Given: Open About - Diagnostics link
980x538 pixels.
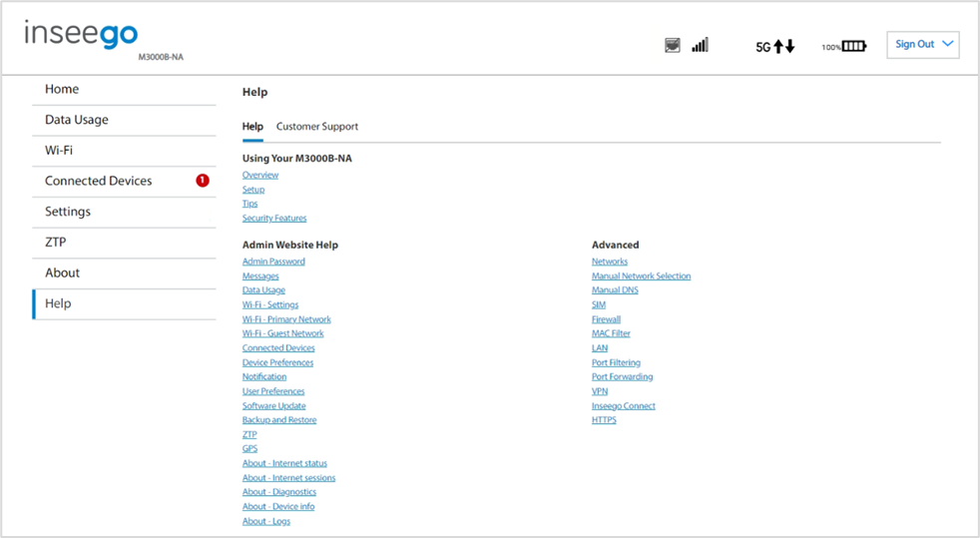Looking at the screenshot, I should point(279,492).
